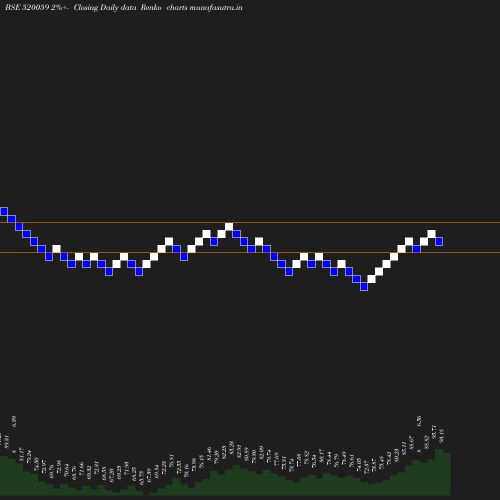The height and width of the screenshot is (500, 500).
Task: Click the last blue brick at the right end
Action: (x=439, y=241)
